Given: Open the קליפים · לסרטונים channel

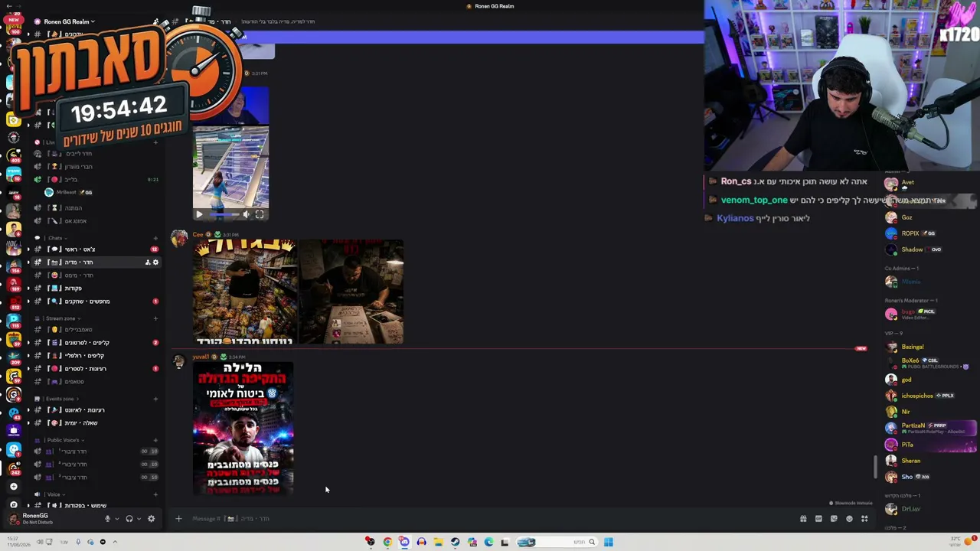Looking at the screenshot, I should pyautogui.click(x=96, y=343).
